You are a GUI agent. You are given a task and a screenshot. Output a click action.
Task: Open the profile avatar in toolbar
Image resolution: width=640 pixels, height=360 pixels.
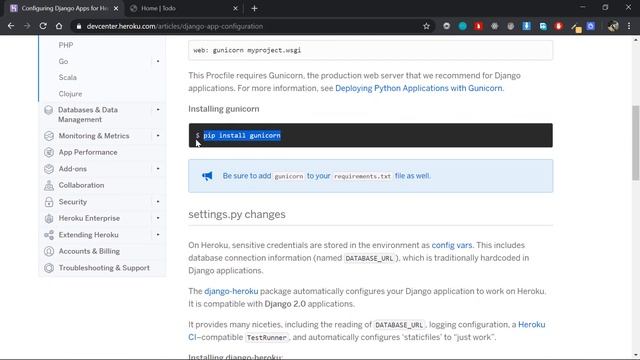click(613, 26)
